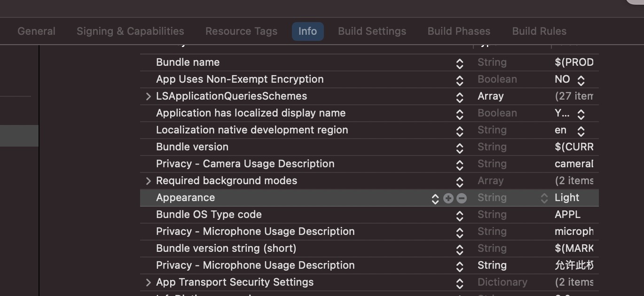Toggle the App Uses Non-Exempt Encryption NO value

[581, 80]
